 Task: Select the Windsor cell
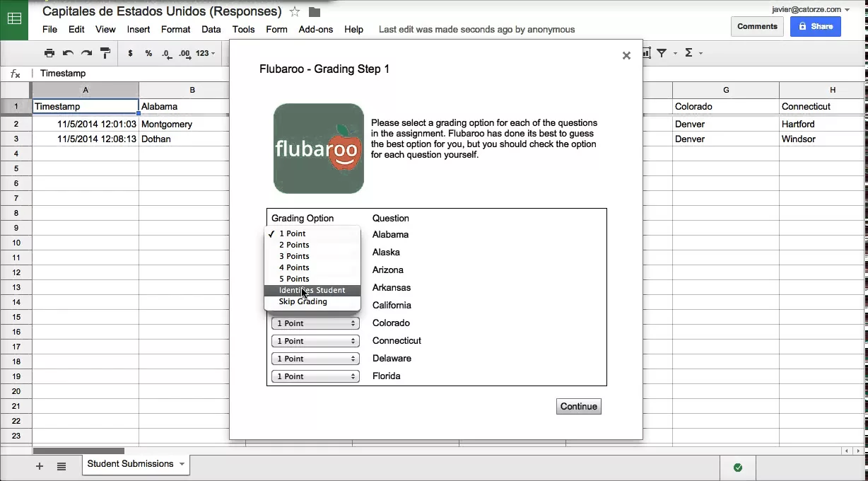tap(821, 139)
